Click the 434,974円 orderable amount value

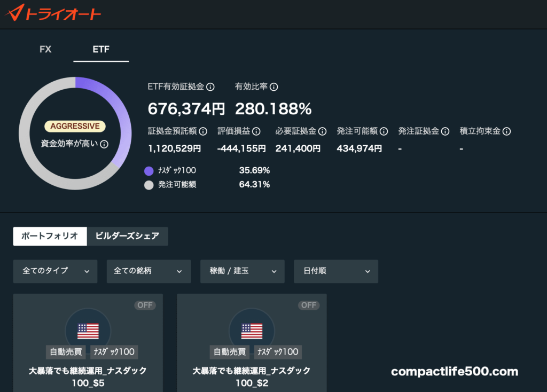360,148
